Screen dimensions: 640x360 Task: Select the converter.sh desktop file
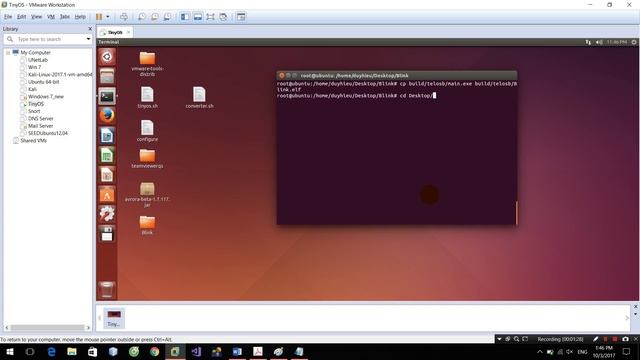(x=199, y=98)
